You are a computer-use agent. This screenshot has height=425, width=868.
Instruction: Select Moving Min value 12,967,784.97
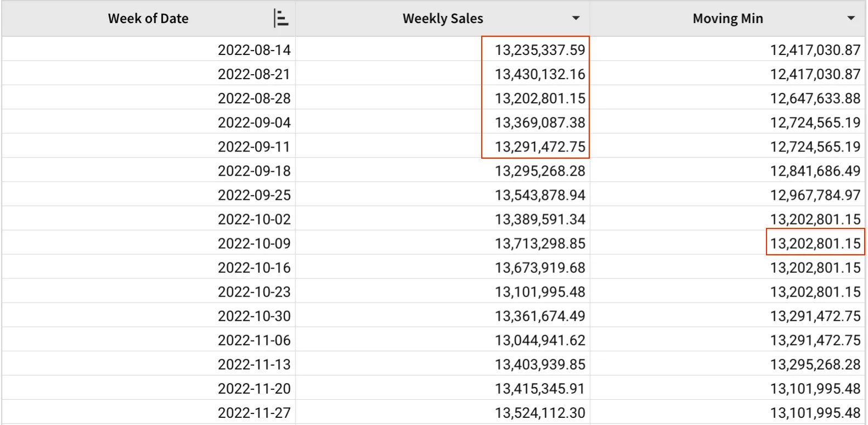pos(815,195)
